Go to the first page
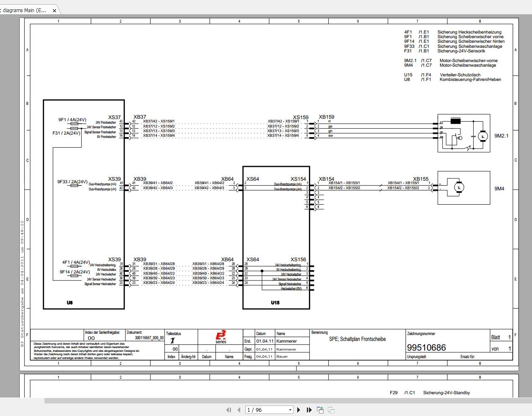 tap(228, 410)
